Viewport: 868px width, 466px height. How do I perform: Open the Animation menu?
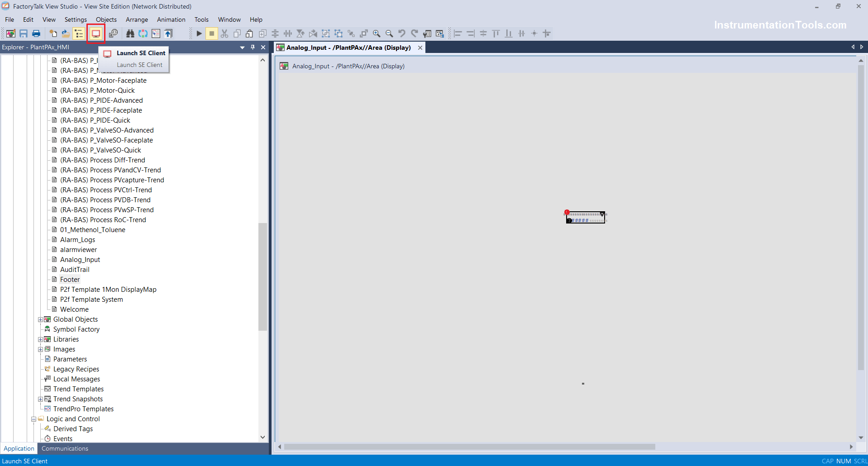[x=171, y=19]
